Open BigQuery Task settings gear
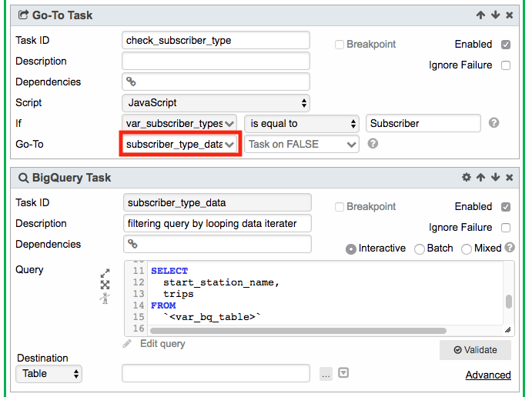 466,178
